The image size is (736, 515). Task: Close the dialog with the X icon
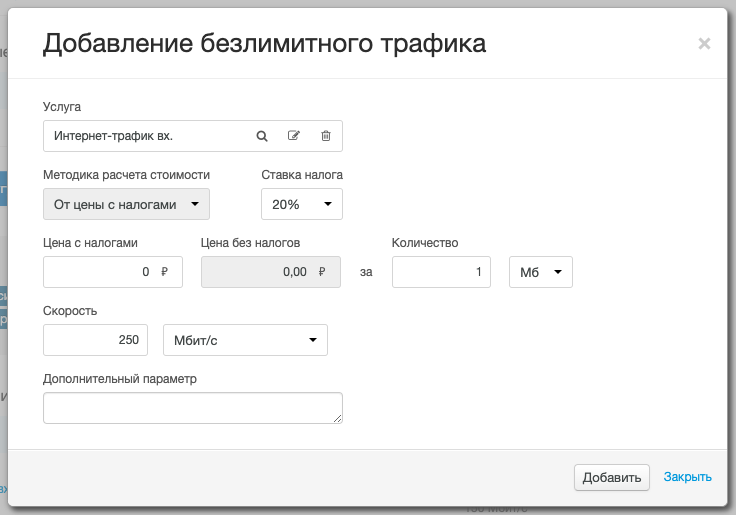[x=704, y=44]
